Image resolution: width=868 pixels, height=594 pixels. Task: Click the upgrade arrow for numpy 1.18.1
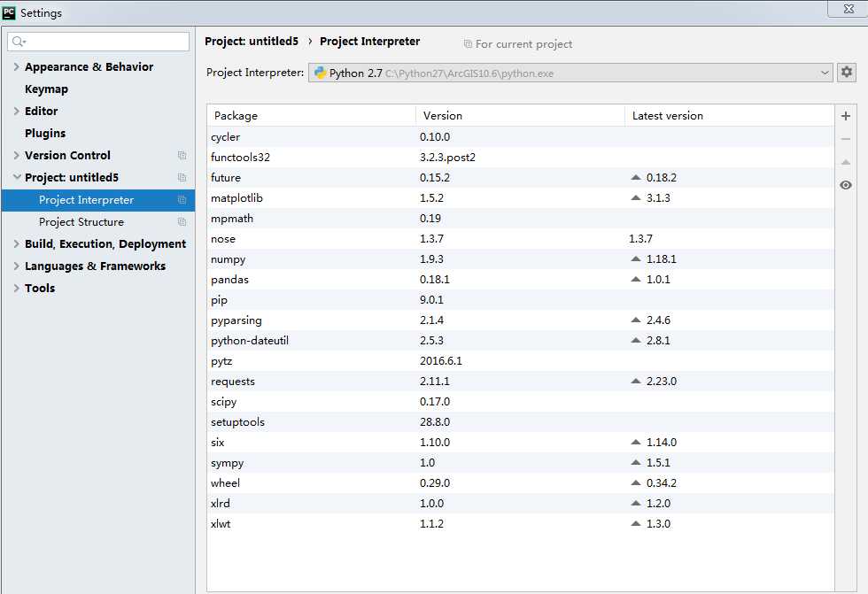tap(636, 258)
